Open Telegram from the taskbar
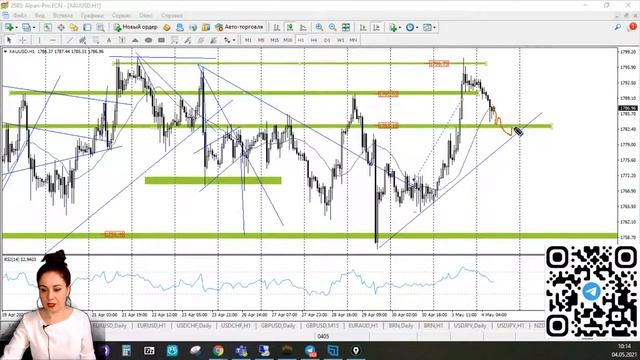The image size is (640, 360). click(310, 350)
